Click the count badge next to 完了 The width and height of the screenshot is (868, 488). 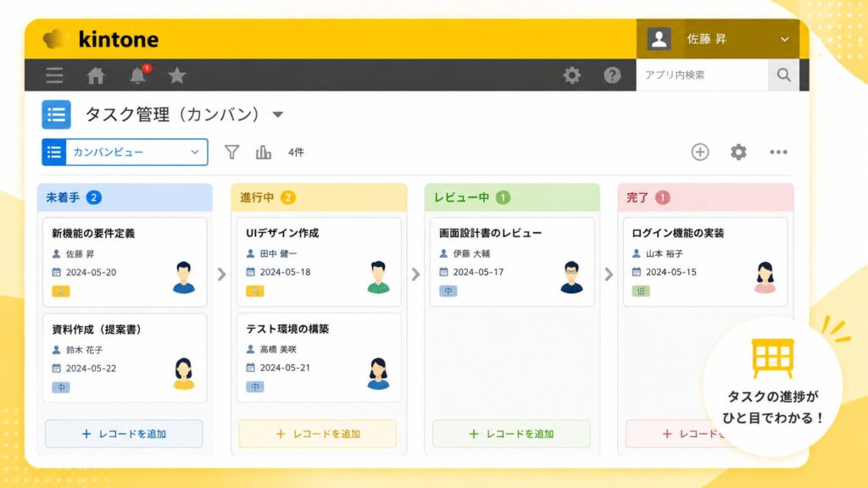[663, 197]
